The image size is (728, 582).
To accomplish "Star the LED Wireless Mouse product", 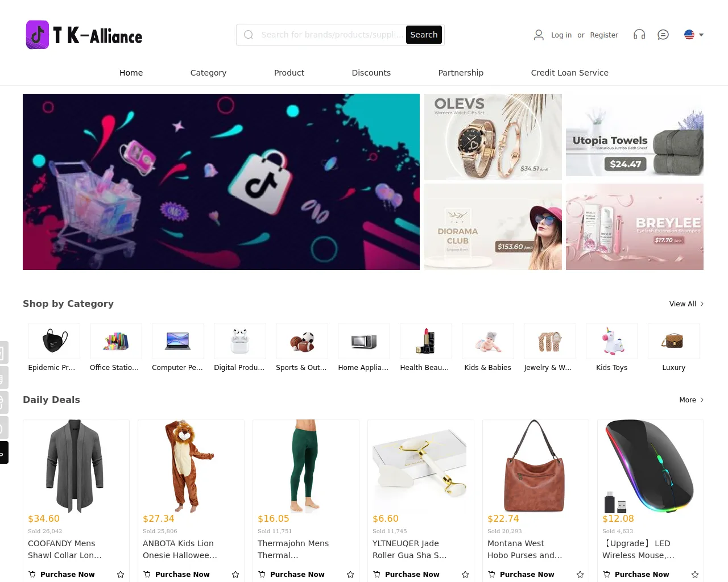I will tap(695, 575).
